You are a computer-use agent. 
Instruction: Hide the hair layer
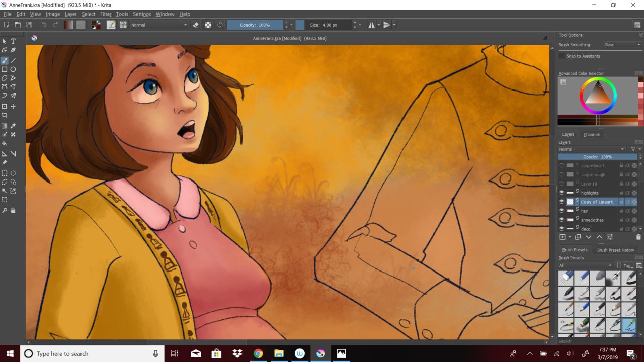tap(561, 211)
